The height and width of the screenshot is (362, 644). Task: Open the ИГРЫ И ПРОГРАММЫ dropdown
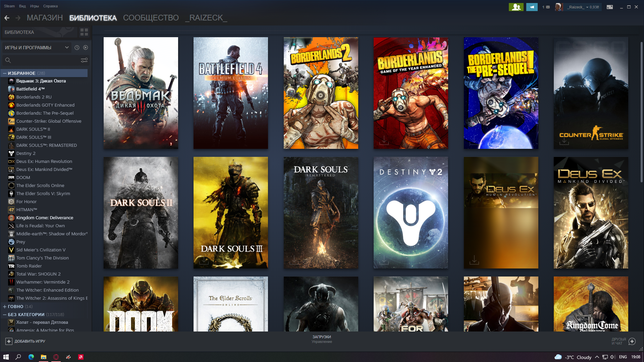point(37,48)
